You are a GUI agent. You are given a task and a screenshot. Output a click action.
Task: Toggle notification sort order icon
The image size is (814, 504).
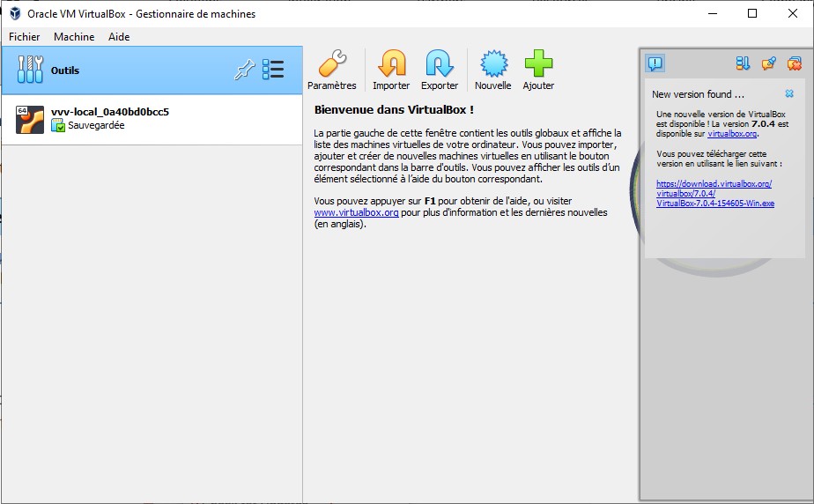coord(743,63)
